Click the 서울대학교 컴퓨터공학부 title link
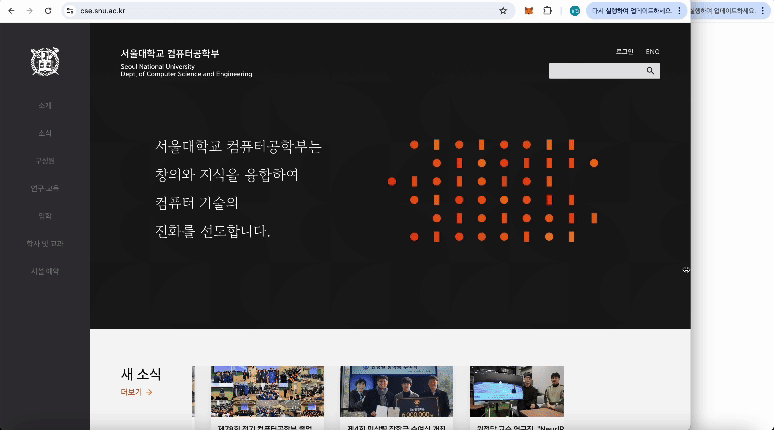This screenshot has width=774, height=430. click(170, 53)
